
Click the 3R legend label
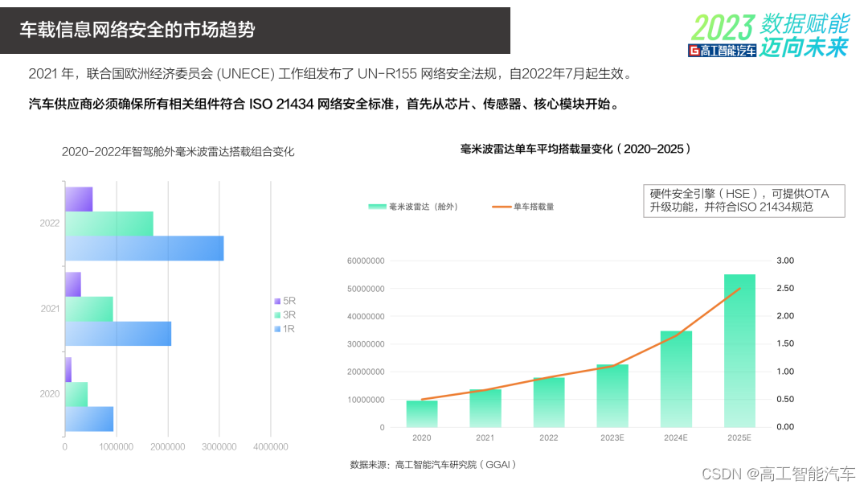289,314
